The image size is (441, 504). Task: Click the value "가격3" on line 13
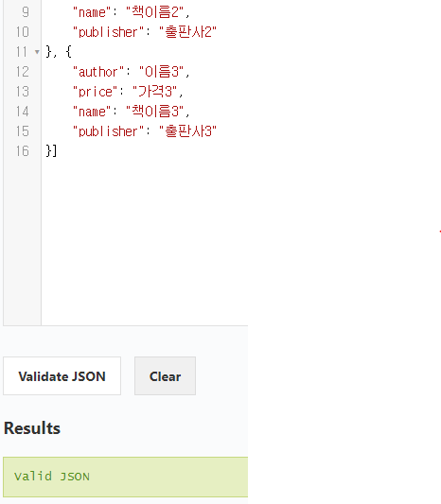[x=154, y=92]
